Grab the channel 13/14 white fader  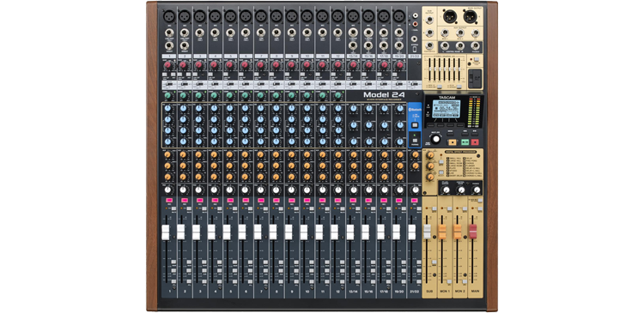point(350,232)
